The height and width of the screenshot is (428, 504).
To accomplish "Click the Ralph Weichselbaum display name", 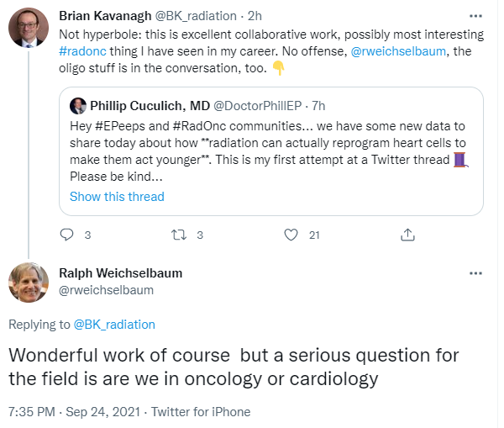I will (x=120, y=273).
